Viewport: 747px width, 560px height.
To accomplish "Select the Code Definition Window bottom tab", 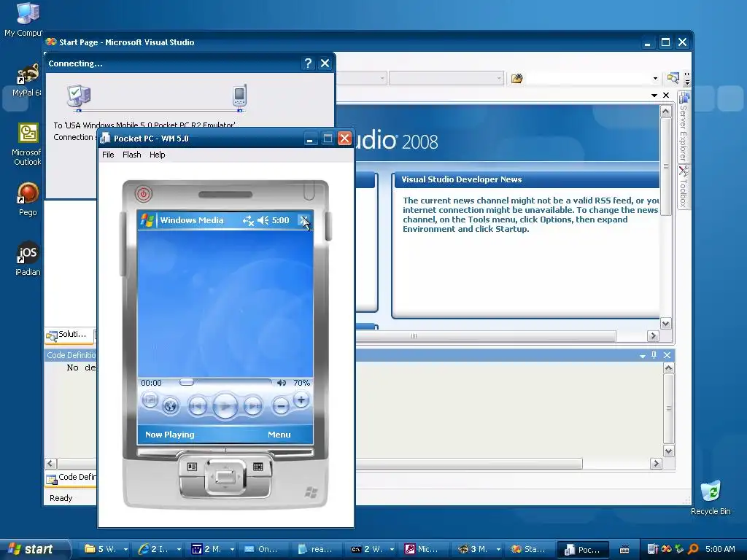I will tap(71, 478).
